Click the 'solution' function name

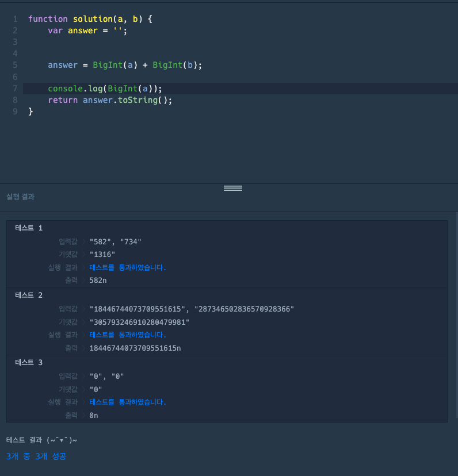(93, 19)
